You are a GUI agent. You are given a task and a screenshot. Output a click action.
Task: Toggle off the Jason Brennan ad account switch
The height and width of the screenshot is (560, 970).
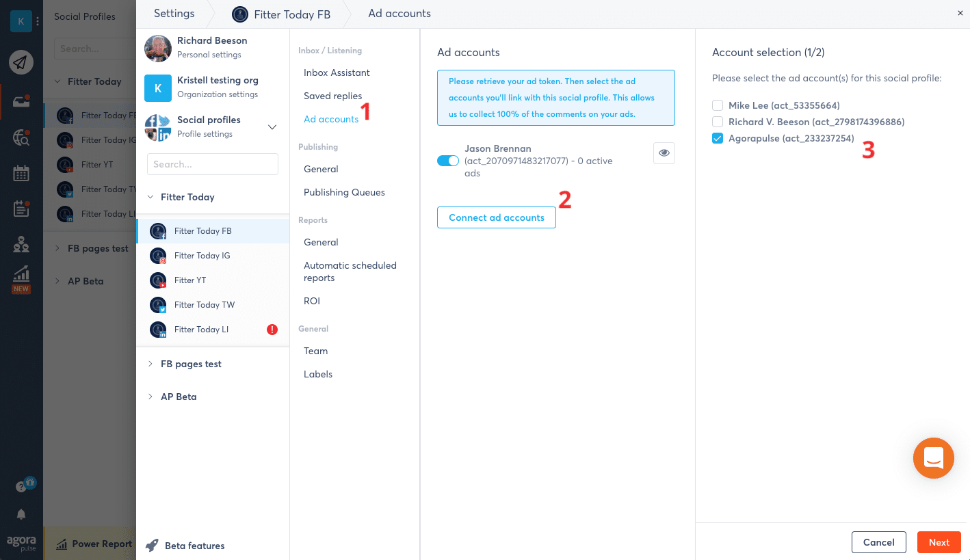pos(448,161)
